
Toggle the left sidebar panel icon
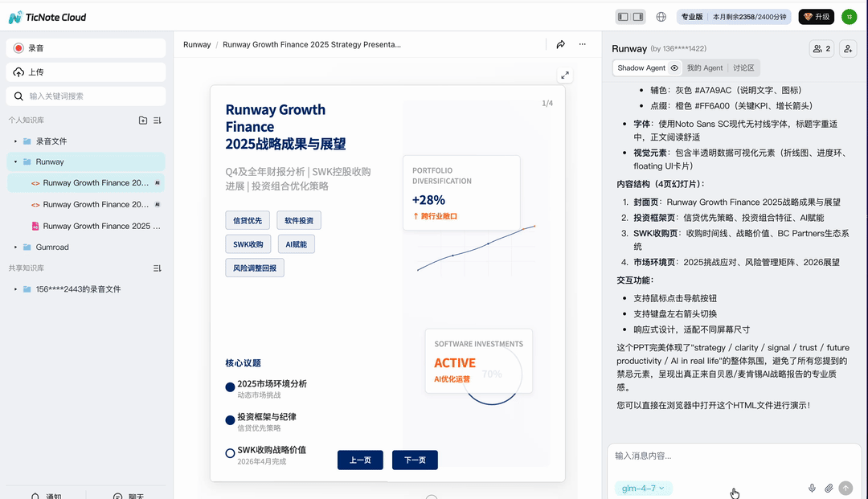(624, 17)
